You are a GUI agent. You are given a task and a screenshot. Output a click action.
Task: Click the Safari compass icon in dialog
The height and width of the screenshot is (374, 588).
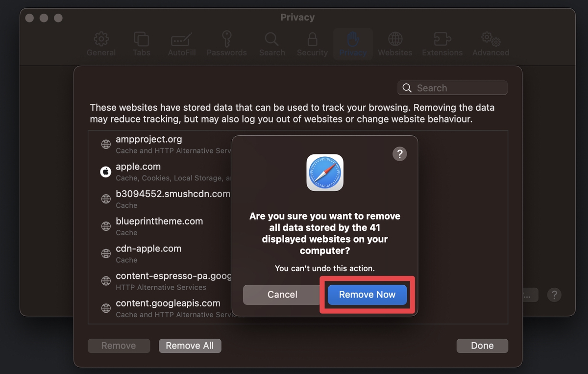point(325,173)
